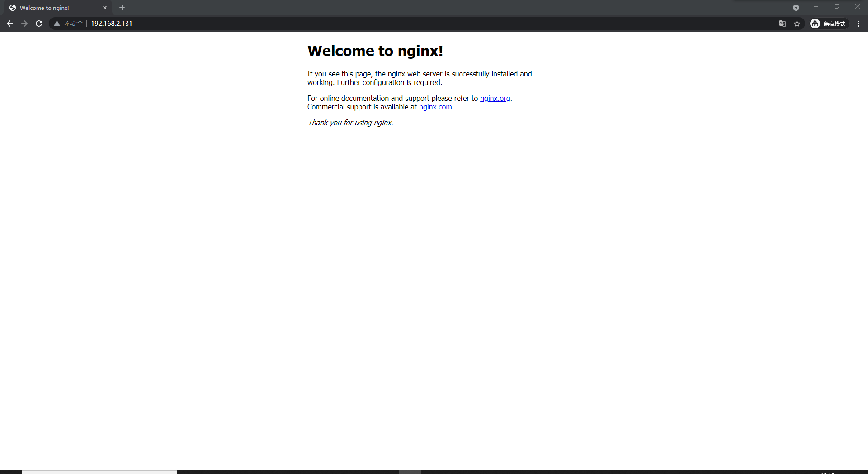Viewport: 868px width, 474px height.
Task: Click the 'Thank you for using nginx.' text
Action: pos(350,123)
